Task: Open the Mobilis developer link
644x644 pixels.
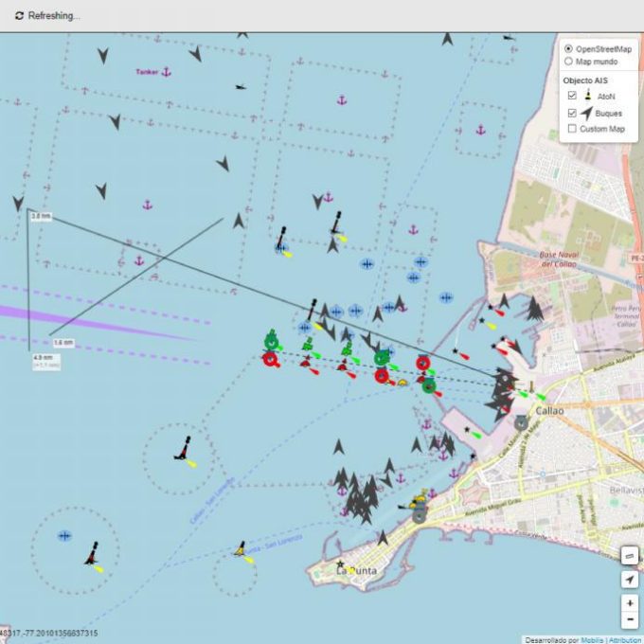Action: pyautogui.click(x=593, y=639)
